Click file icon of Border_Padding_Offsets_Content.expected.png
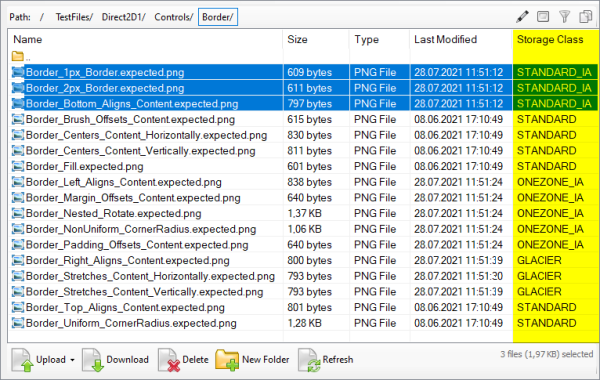Image resolution: width=600 pixels, height=380 pixels. click(18, 245)
